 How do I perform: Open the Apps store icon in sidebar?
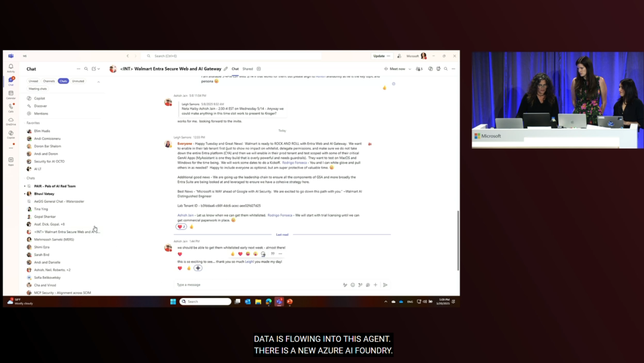[x=11, y=161]
